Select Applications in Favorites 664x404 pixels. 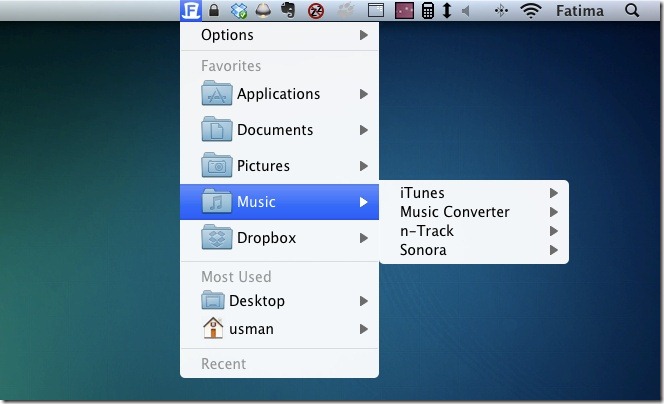[x=279, y=94]
